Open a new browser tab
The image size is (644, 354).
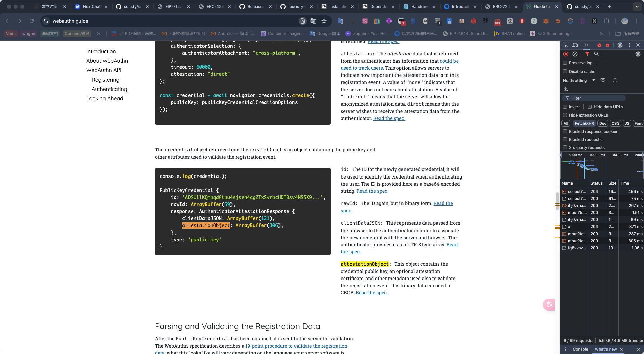610,7
